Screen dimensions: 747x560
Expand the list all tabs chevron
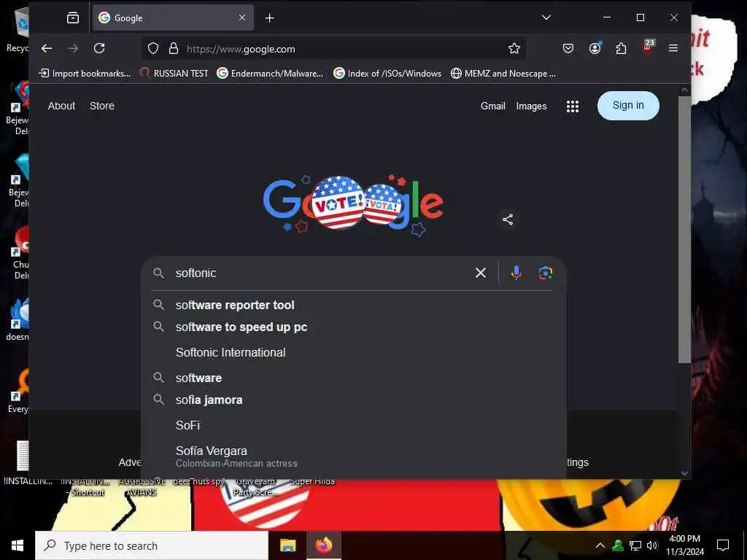[546, 17]
